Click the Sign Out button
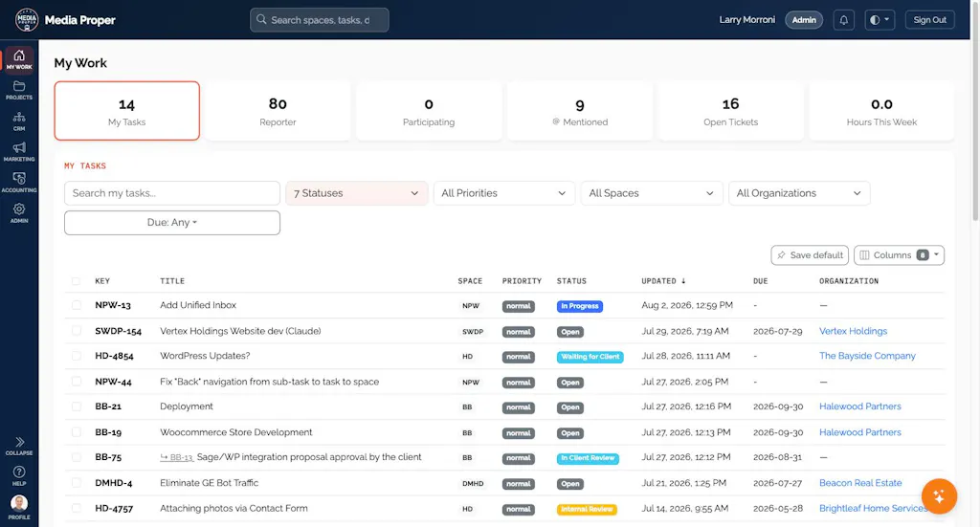This screenshot has height=527, width=980. [929, 20]
